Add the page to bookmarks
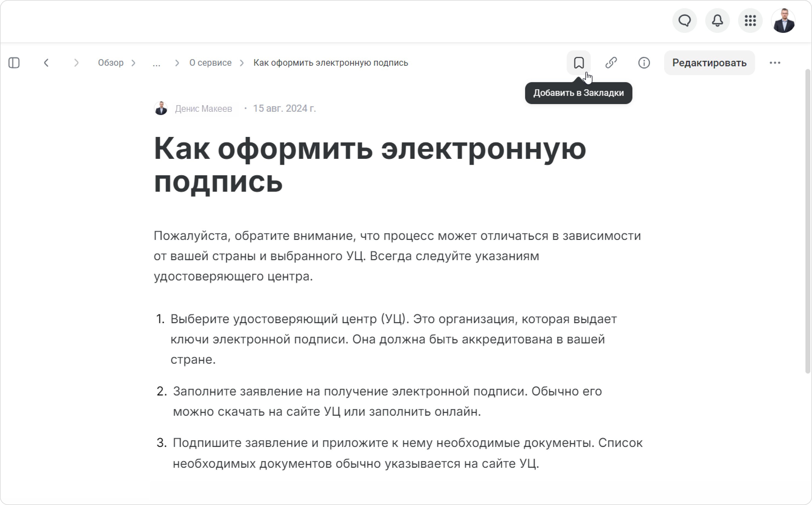 tap(579, 63)
